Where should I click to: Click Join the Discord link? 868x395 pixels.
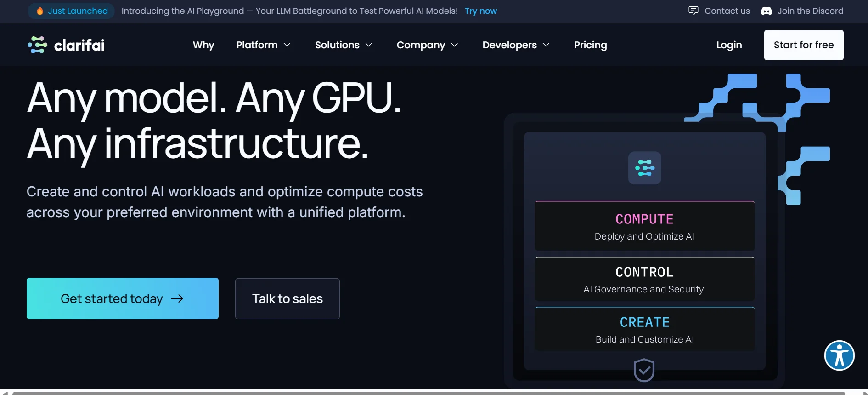(x=810, y=11)
